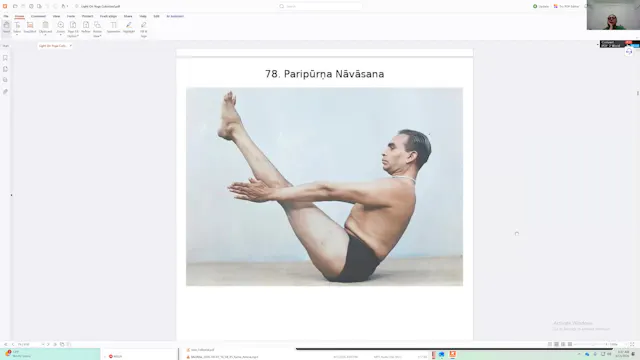Switch to the Protect ribbon tab

[87, 16]
